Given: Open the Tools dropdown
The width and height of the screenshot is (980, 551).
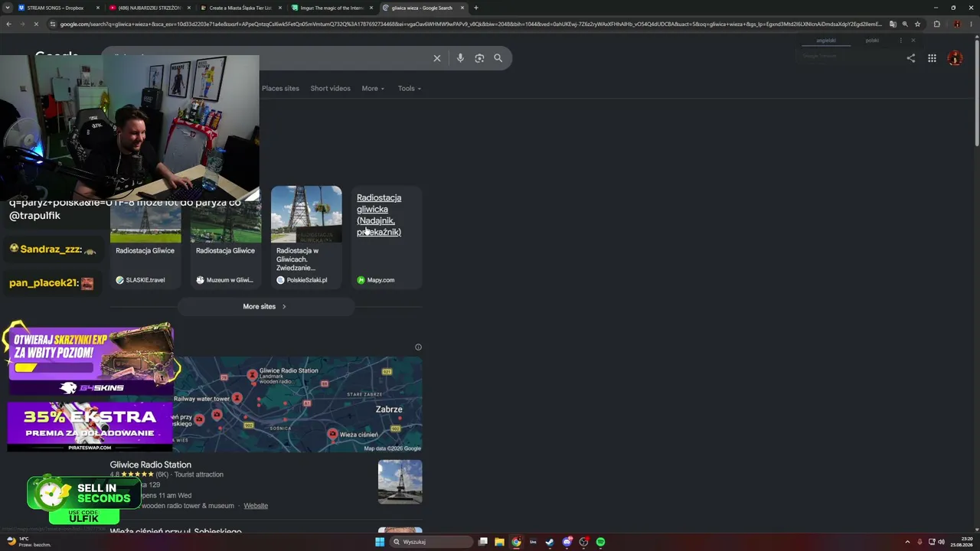Looking at the screenshot, I should point(410,89).
